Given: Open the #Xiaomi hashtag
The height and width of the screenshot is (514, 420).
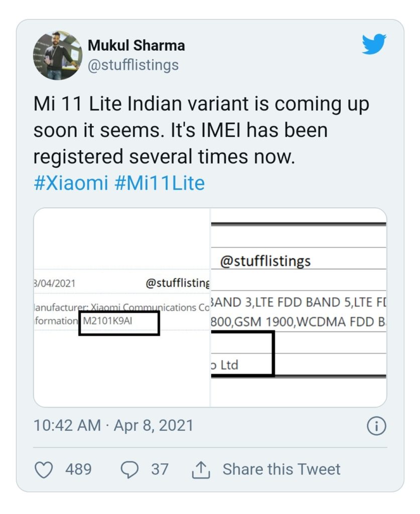Looking at the screenshot, I should point(70,183).
